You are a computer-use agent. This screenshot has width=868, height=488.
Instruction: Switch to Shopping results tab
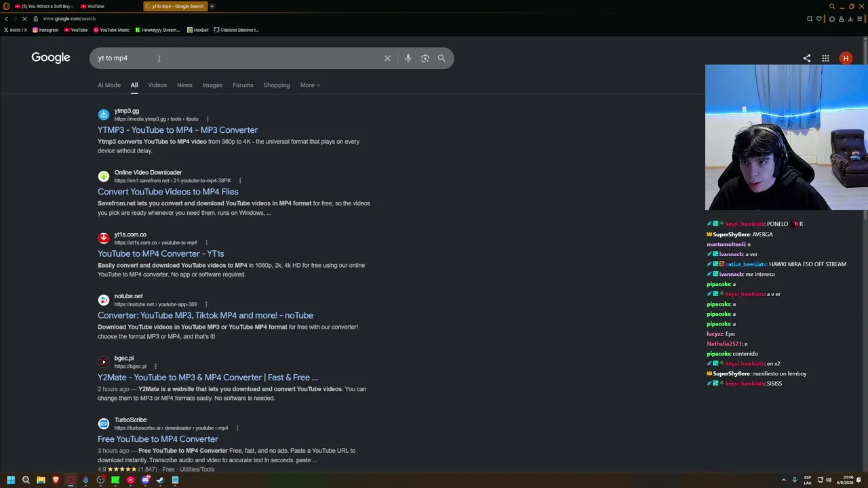pyautogui.click(x=277, y=85)
